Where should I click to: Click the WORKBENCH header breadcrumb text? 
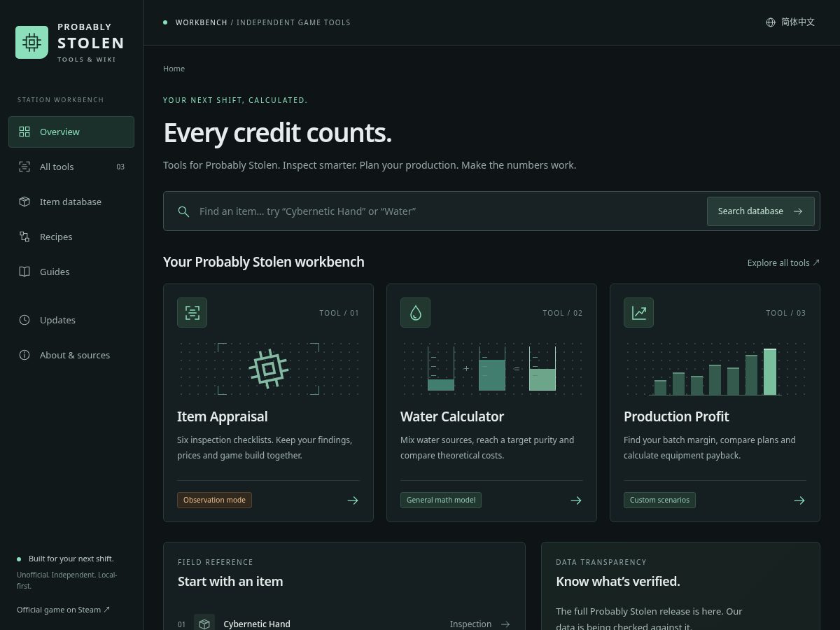click(202, 22)
